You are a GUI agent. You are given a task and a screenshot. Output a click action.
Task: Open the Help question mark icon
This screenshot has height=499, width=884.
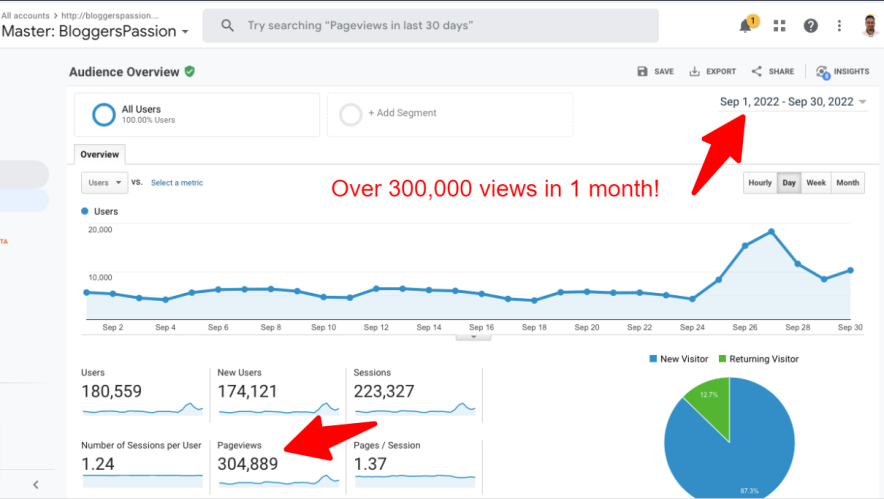pyautogui.click(x=810, y=26)
